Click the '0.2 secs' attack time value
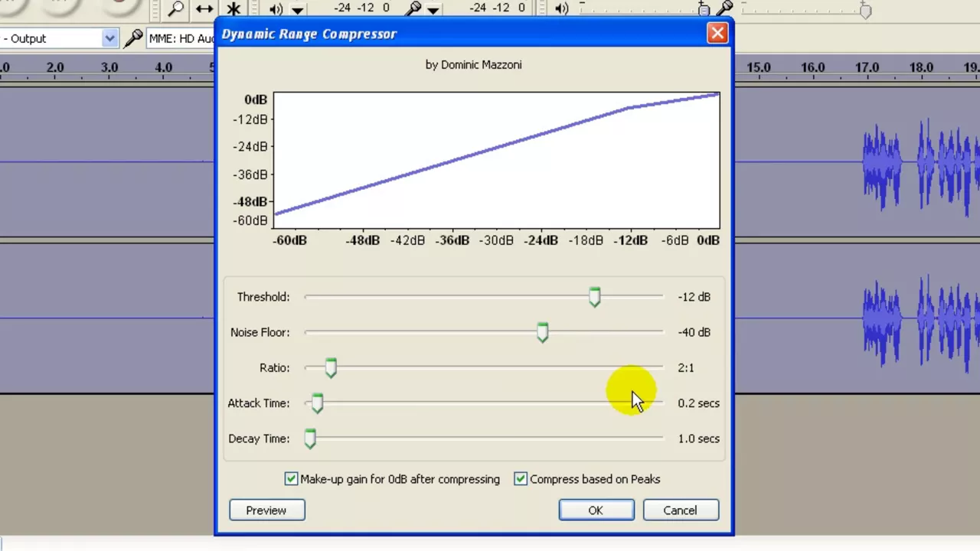980x551 pixels. tap(698, 403)
